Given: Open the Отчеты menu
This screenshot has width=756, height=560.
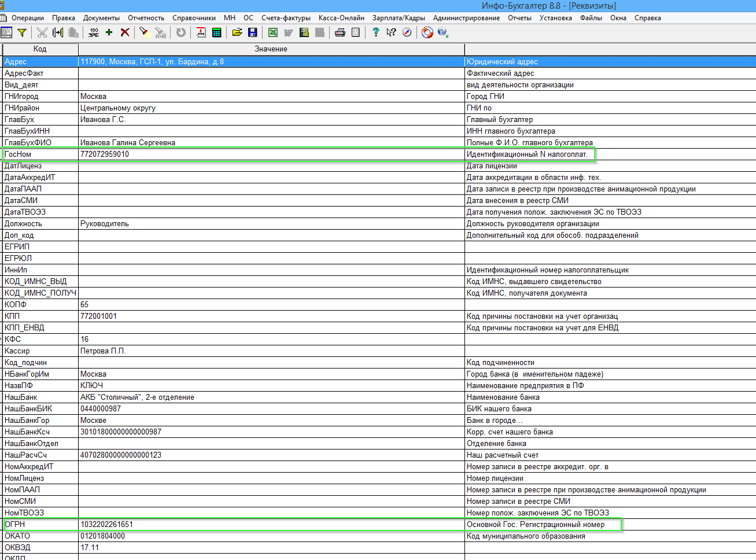Looking at the screenshot, I should pyautogui.click(x=519, y=18).
